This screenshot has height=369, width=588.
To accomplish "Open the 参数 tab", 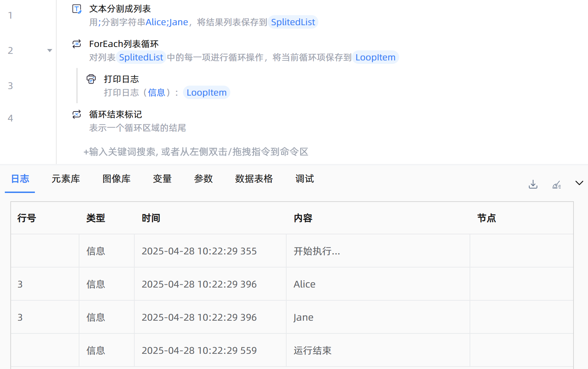I will click(x=203, y=179).
